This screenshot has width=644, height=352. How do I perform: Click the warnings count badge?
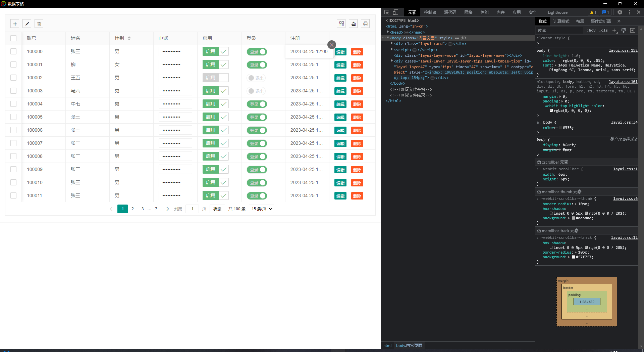(593, 12)
